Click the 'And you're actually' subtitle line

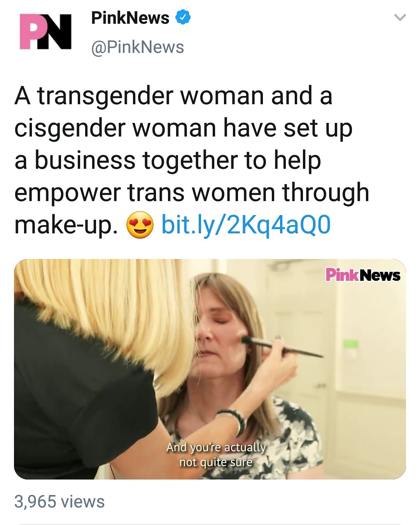(216, 447)
